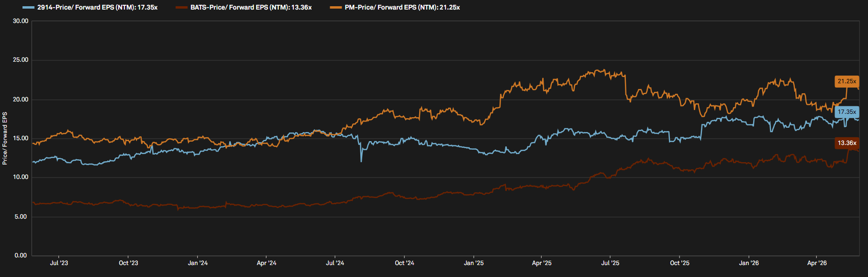This screenshot has height=277, width=868.
Task: Click the 15.00 y-axis label
Action: click(x=21, y=138)
